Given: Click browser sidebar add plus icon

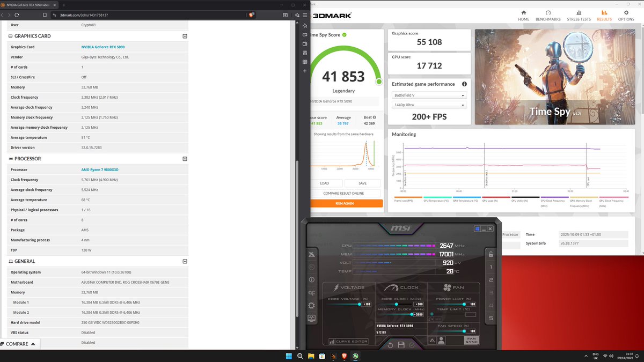Looking at the screenshot, I should pos(305,71).
